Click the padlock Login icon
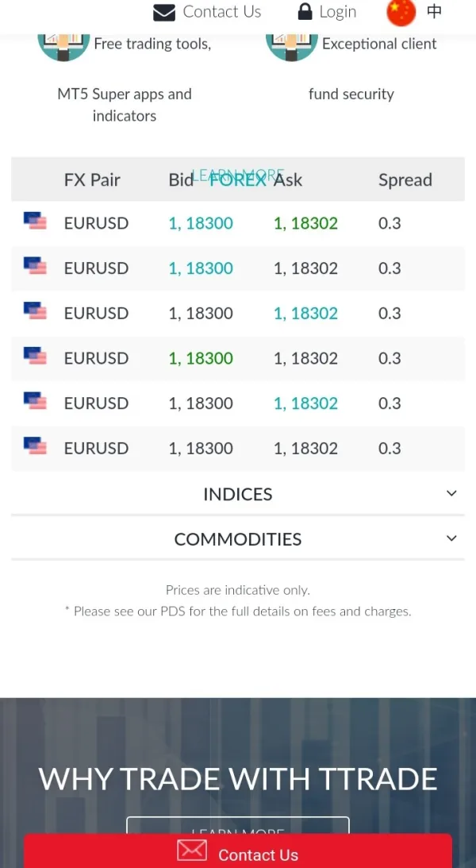The height and width of the screenshot is (868, 476). tap(305, 12)
